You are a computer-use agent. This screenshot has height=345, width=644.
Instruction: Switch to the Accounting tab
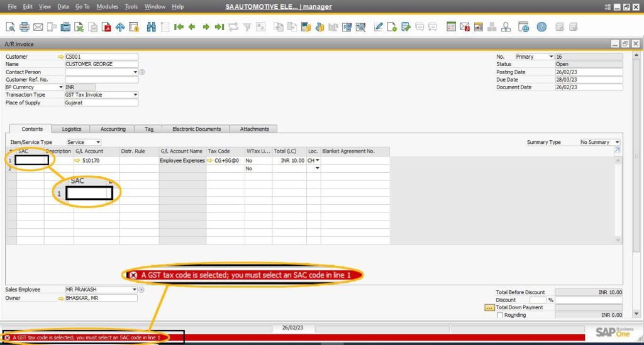pos(113,129)
